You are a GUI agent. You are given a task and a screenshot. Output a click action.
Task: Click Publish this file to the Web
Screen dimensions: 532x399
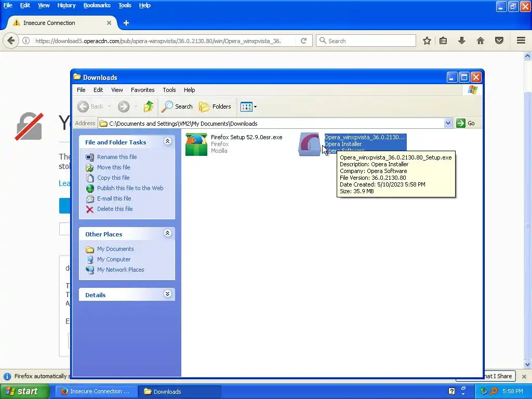[130, 188]
